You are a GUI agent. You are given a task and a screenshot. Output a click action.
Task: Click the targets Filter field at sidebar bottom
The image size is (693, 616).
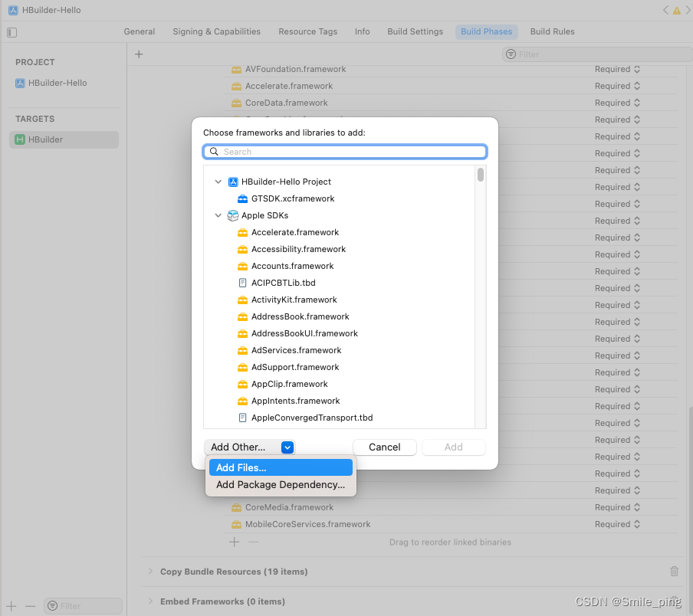point(83,606)
